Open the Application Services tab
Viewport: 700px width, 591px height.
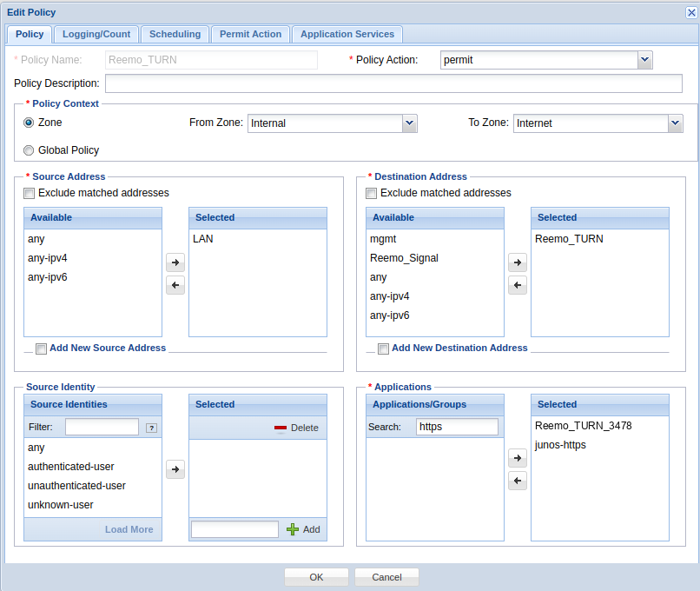coord(347,35)
